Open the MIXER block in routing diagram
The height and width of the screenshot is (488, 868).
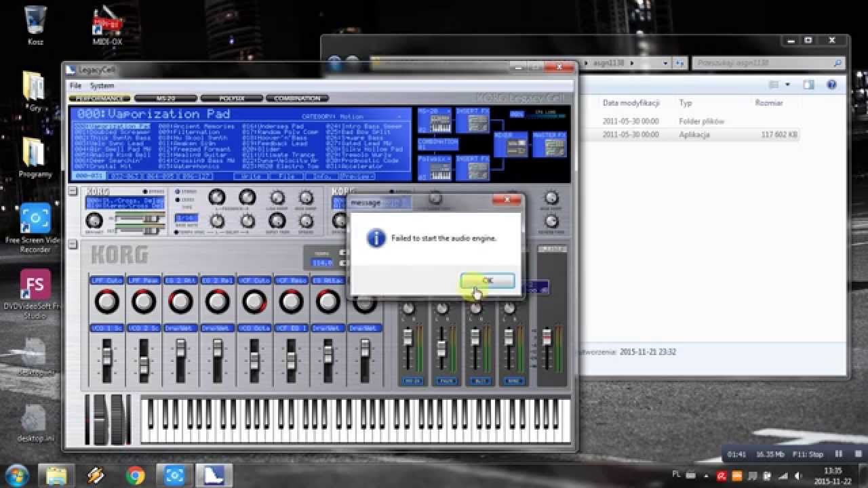click(511, 144)
